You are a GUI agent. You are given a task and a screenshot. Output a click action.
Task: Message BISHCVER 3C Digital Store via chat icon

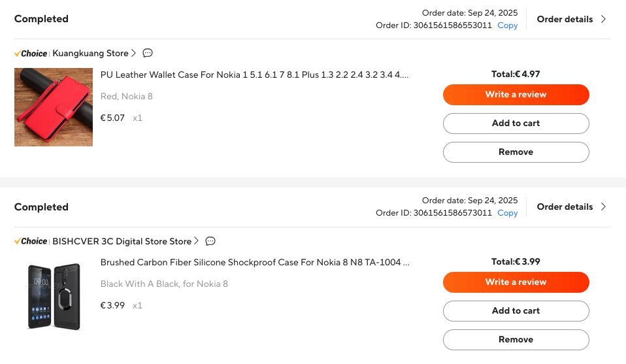coord(210,241)
